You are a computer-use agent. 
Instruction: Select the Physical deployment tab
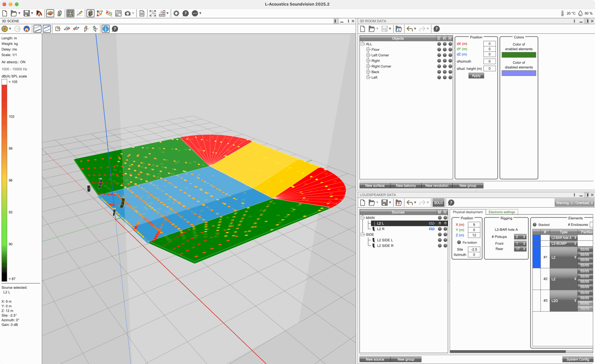tap(467, 212)
